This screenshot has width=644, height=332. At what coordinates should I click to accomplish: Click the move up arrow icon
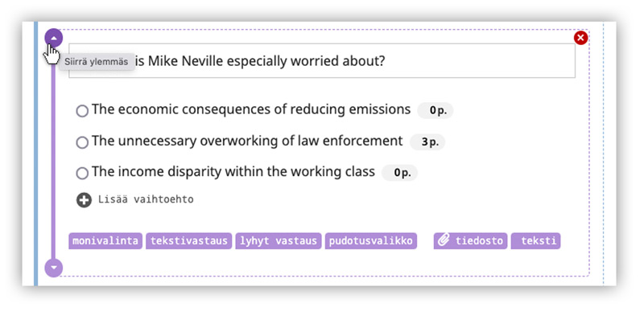pyautogui.click(x=54, y=37)
